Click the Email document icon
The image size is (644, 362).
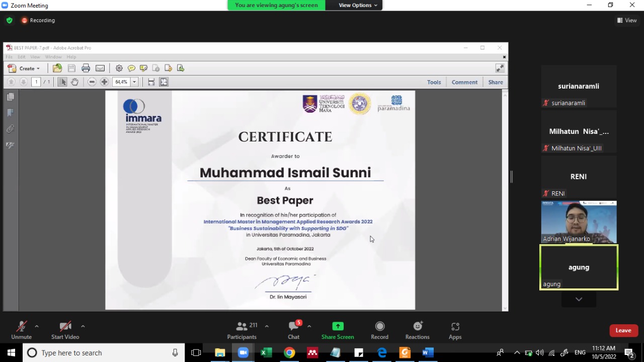[100, 68]
